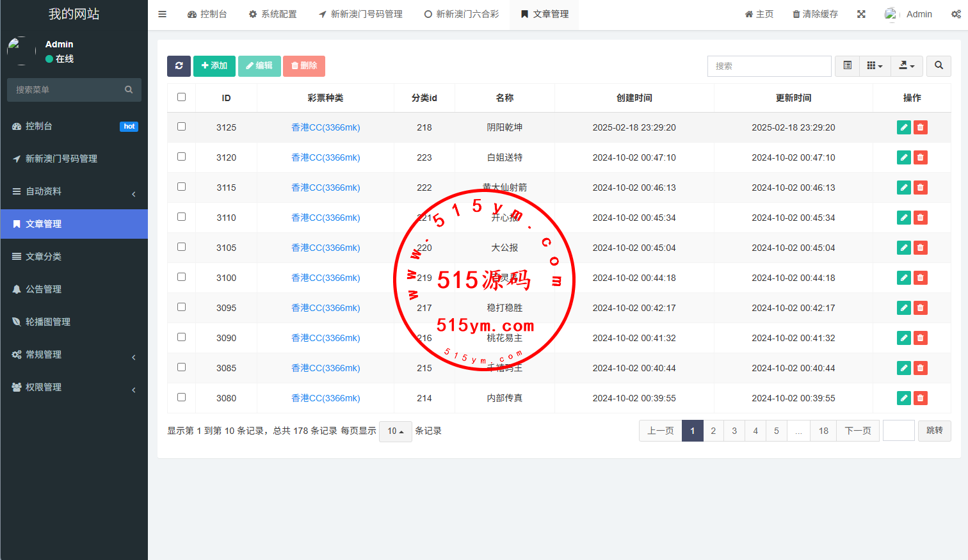This screenshot has height=560, width=968.
Task: Click red delete icon for row 3080
Action: (x=920, y=398)
